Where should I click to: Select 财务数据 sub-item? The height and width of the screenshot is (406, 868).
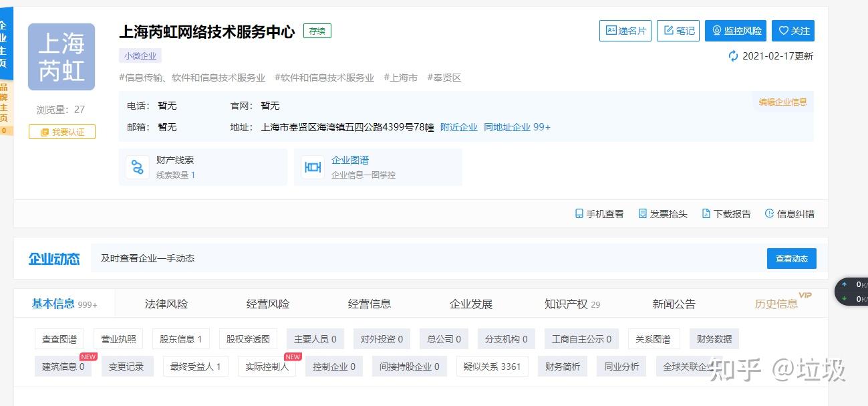[x=714, y=339]
